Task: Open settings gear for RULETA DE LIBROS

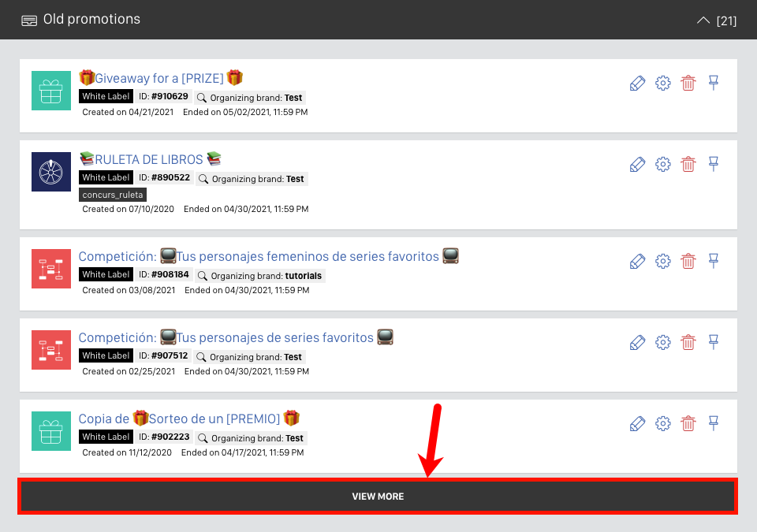Action: [x=663, y=164]
